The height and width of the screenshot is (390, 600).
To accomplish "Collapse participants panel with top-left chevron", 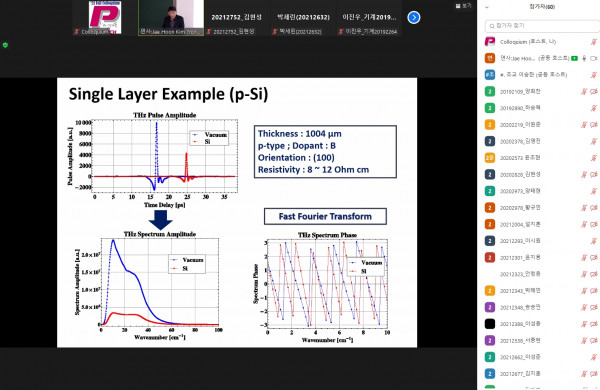I will point(487,7).
